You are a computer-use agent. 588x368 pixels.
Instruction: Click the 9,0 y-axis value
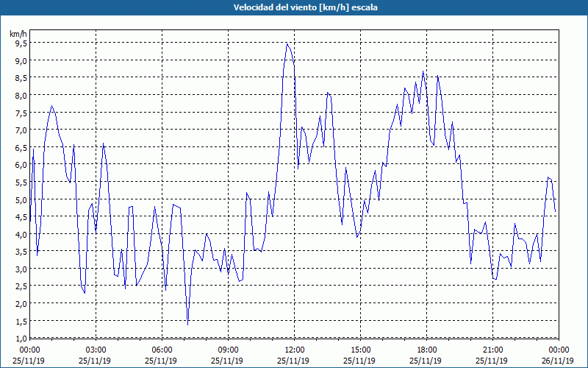point(21,60)
